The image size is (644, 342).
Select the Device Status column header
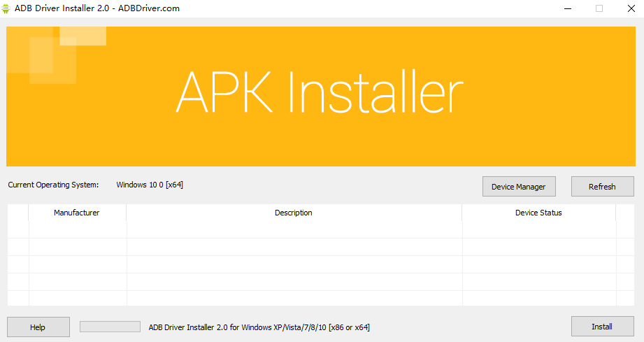(538, 213)
